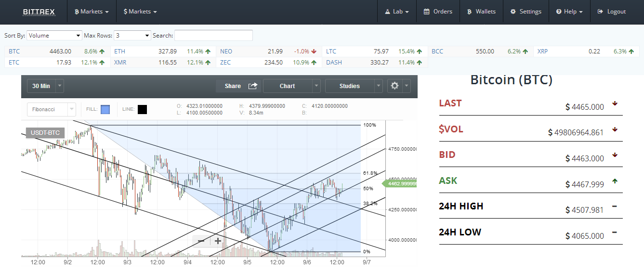Expand the chart gear dropdown arrow

[x=407, y=86]
